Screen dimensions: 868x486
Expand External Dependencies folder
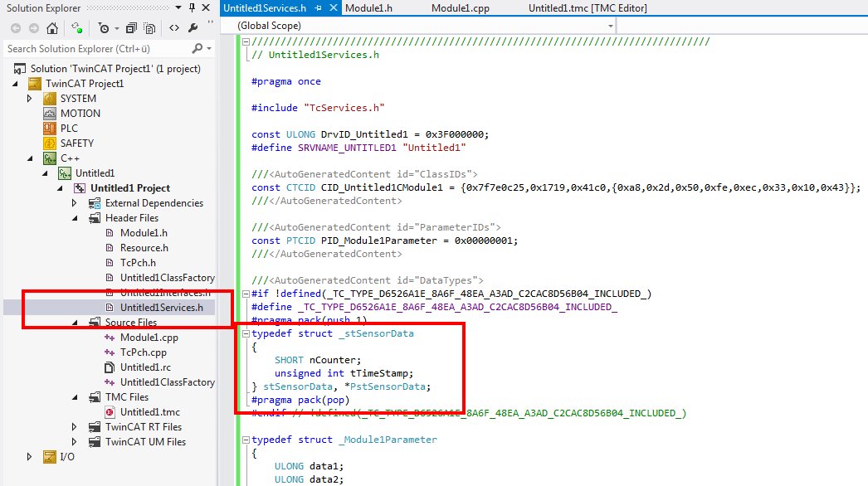coord(74,203)
